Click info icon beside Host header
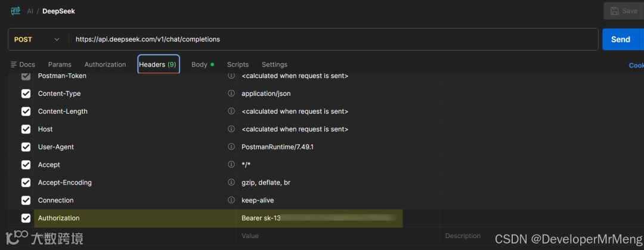The width and height of the screenshot is (644, 250). point(231,129)
